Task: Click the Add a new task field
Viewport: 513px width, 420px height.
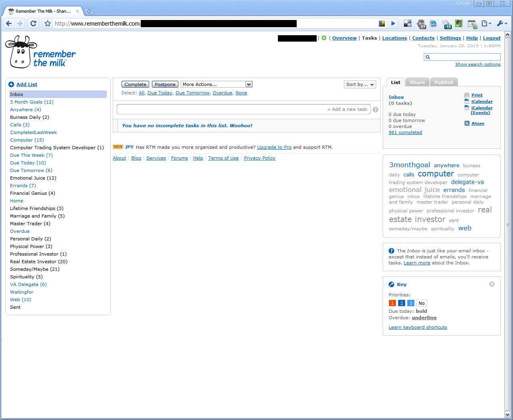Action: [244, 109]
